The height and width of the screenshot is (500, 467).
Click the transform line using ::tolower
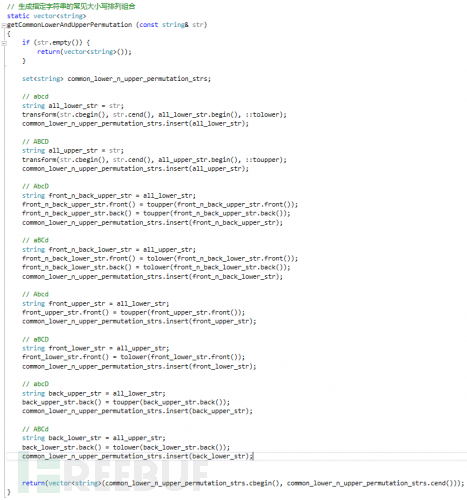click(x=154, y=115)
